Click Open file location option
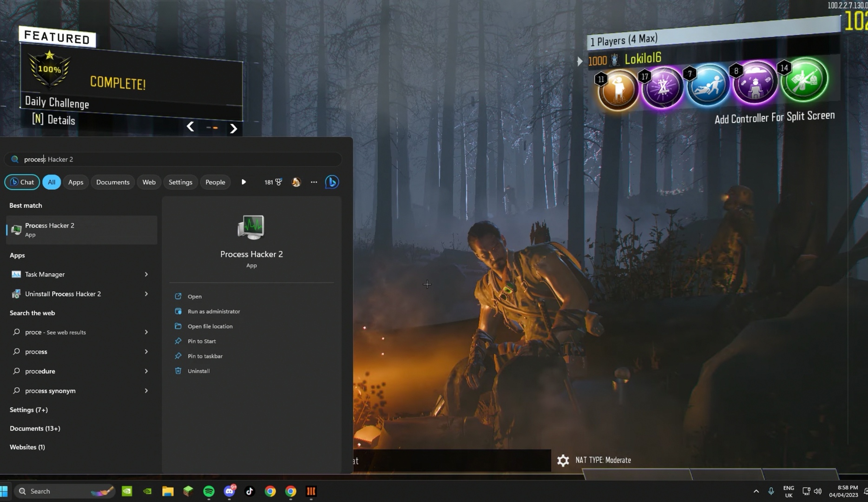Viewport: 868px width, 502px height. [210, 326]
